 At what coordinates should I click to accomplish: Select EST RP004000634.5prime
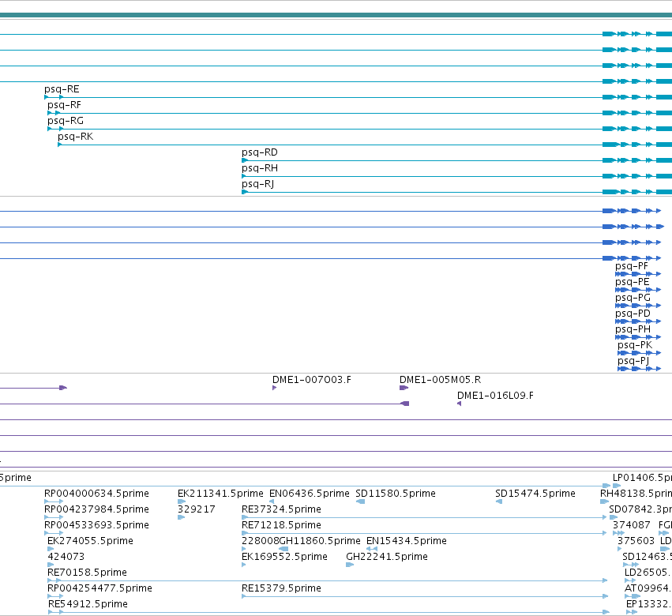click(97, 494)
